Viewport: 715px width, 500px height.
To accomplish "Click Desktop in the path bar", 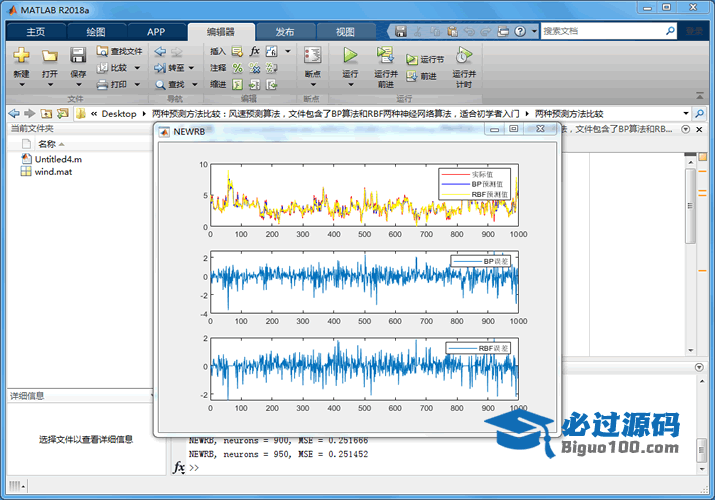I will [119, 114].
